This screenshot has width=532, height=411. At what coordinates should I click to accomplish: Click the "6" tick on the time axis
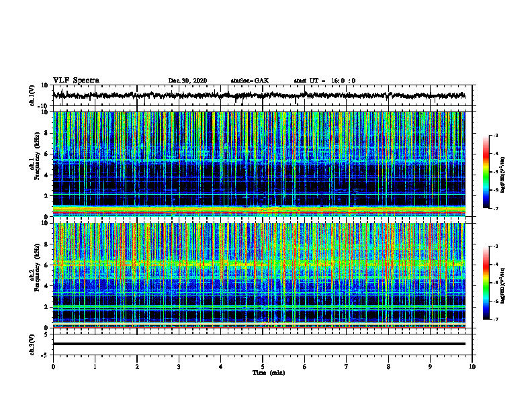pyautogui.click(x=305, y=367)
